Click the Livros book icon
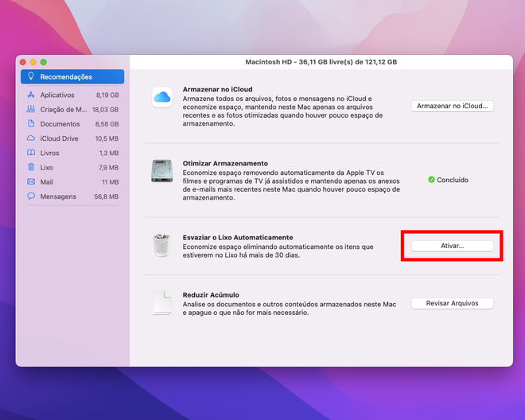 [x=31, y=153]
